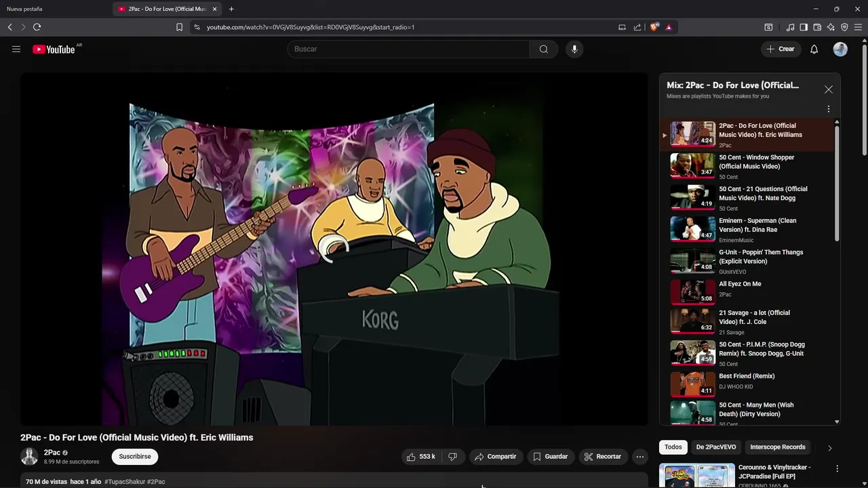Viewport: 868px width, 488px height.
Task: Open the install/cast screen icon in address bar
Action: point(622,27)
